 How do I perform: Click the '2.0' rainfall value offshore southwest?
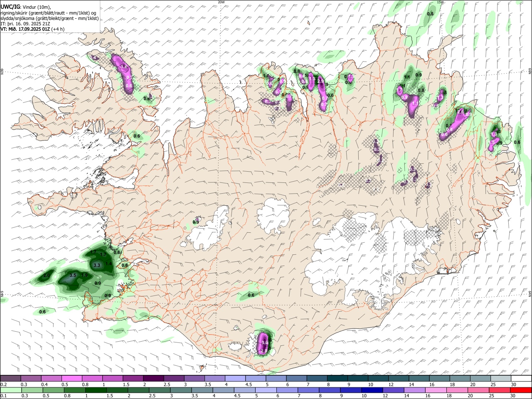tap(47, 276)
